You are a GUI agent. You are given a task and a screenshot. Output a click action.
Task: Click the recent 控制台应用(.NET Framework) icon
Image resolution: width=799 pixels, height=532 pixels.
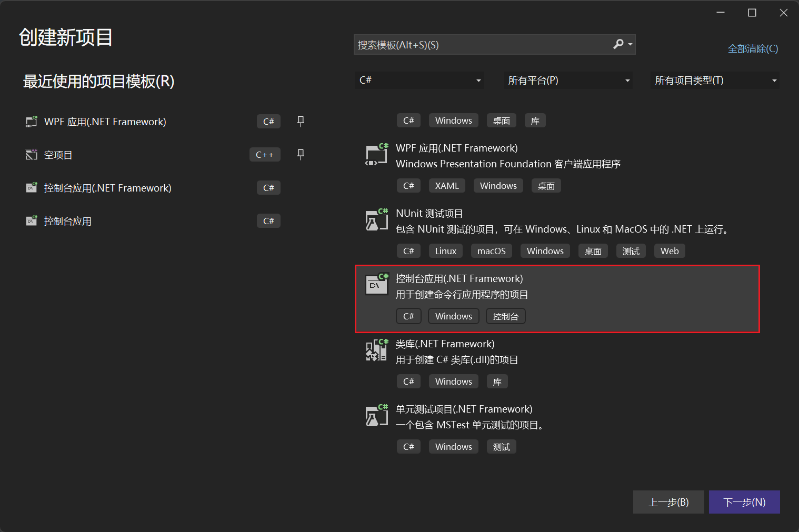coord(32,188)
